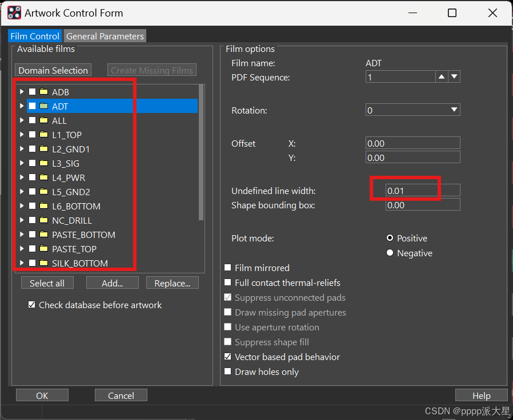Expand the L2_GND1 film node
Screen dimensions: 513x420
click(22, 149)
